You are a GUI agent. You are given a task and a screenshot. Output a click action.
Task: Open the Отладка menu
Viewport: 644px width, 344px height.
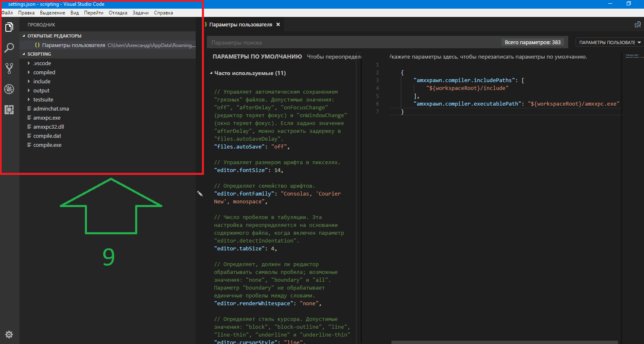pyautogui.click(x=118, y=13)
